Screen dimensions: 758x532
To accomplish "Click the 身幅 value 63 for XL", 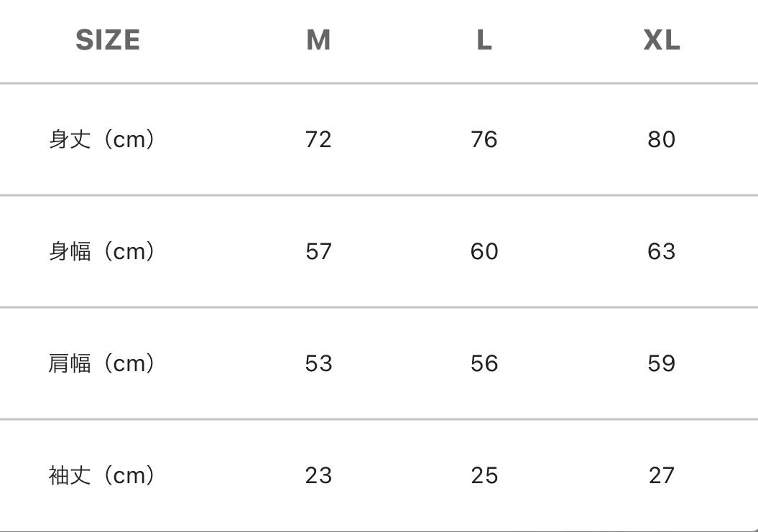I will coord(661,251).
